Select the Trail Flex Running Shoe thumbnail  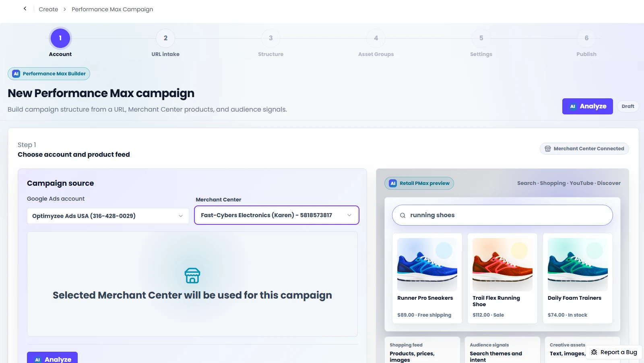(502, 265)
